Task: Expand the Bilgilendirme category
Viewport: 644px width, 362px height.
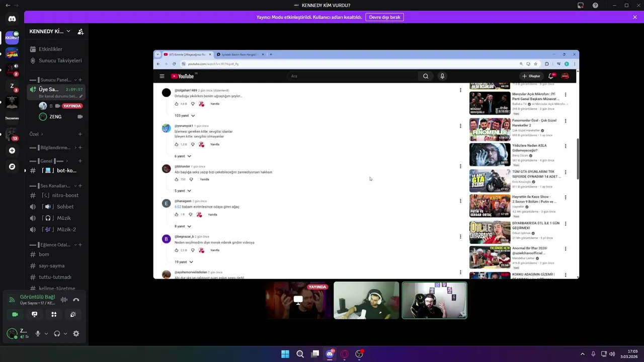Action: click(54, 147)
